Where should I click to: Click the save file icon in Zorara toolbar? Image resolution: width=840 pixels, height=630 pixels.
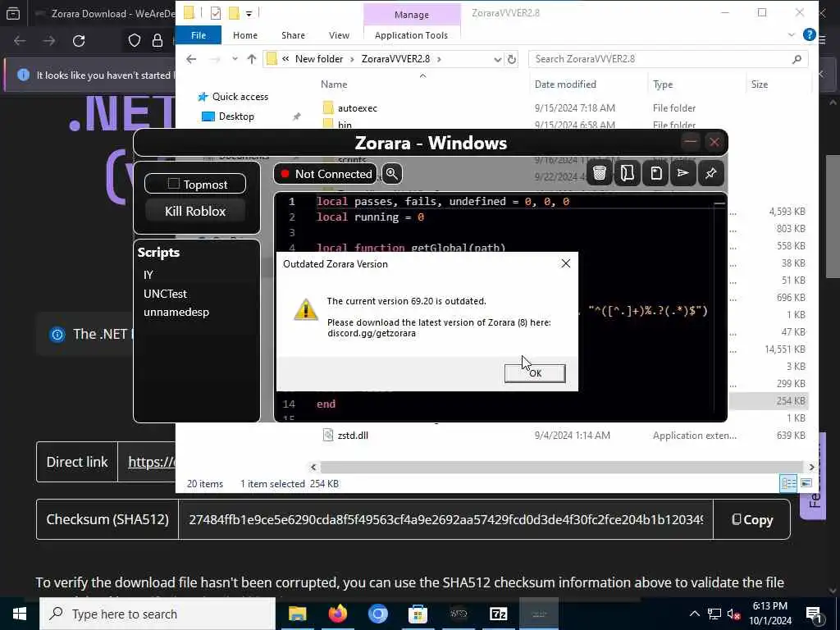tap(655, 173)
